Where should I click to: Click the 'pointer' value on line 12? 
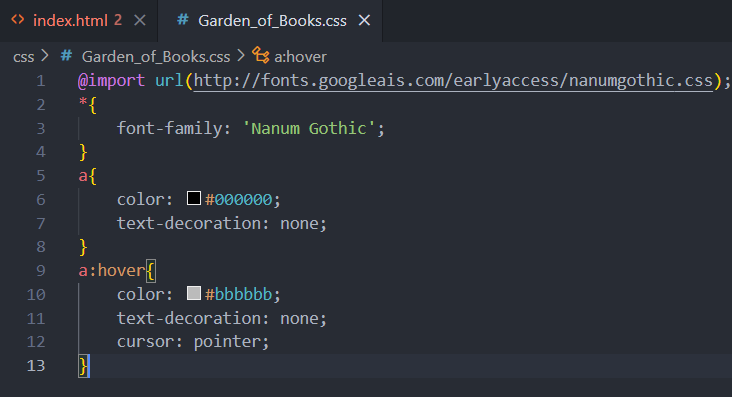[227, 342]
